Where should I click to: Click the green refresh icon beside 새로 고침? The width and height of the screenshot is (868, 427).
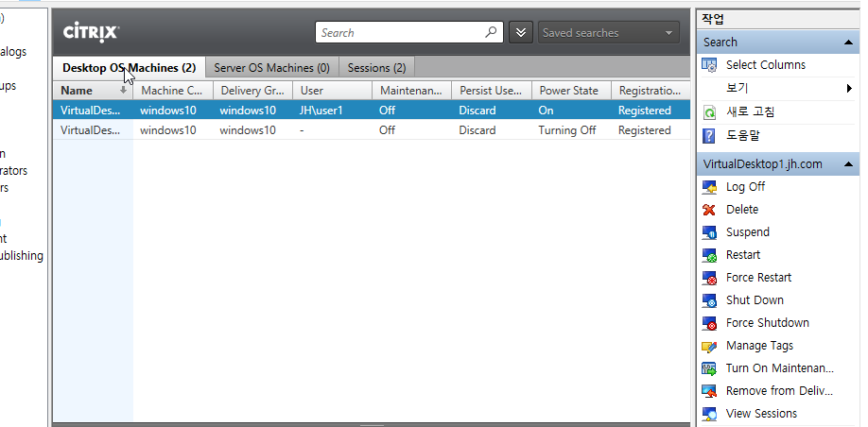coord(709,112)
